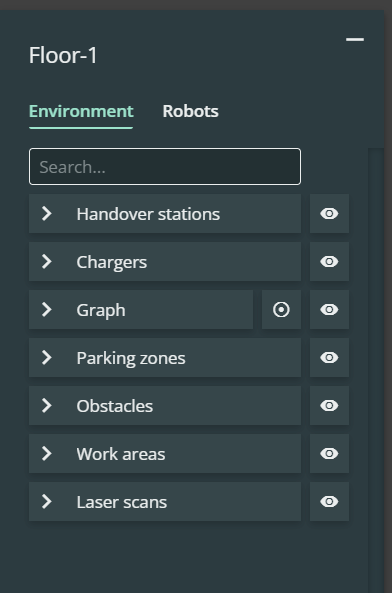Click the Search input field
The width and height of the screenshot is (392, 593).
click(x=165, y=167)
